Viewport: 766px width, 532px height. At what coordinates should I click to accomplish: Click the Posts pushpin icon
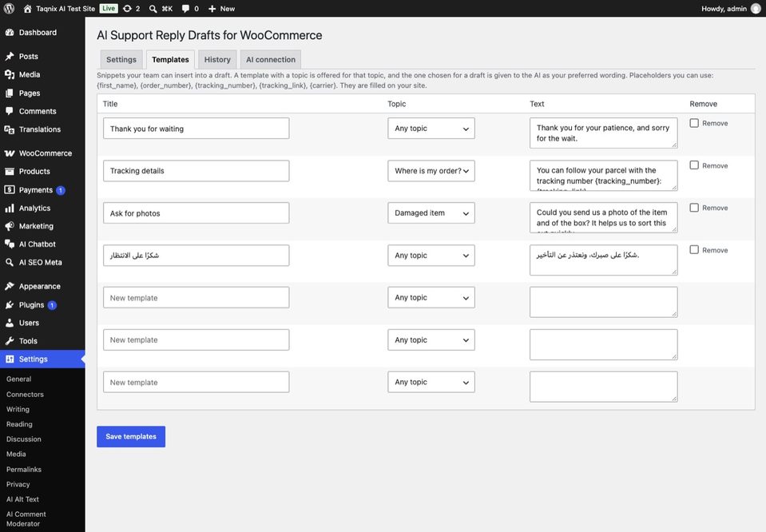click(10, 56)
